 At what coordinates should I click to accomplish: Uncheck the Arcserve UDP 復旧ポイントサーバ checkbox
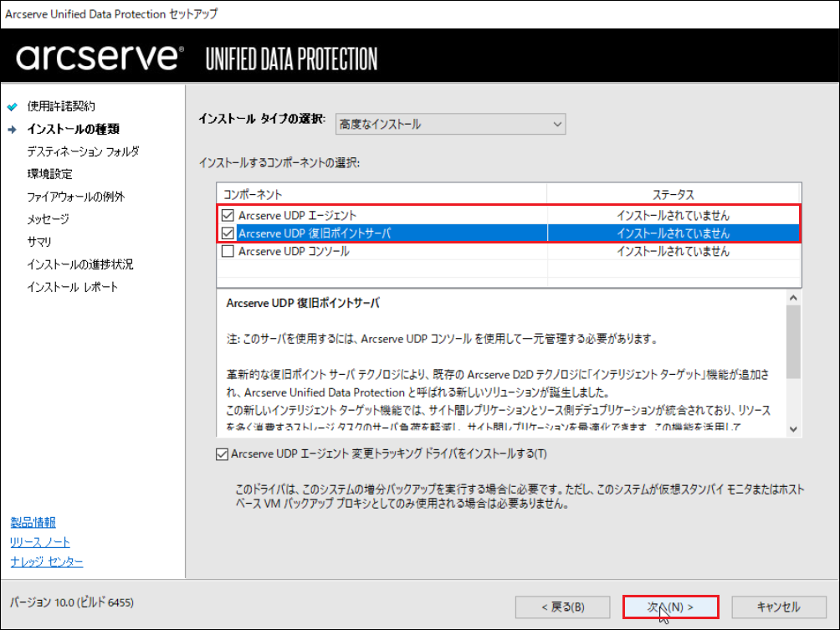(228, 233)
